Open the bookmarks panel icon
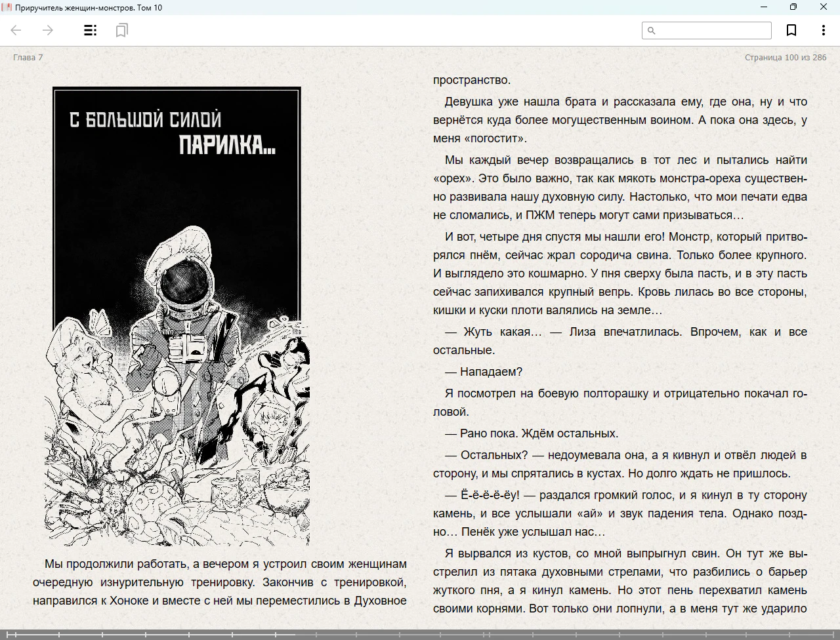This screenshot has height=640, width=840. 121,30
